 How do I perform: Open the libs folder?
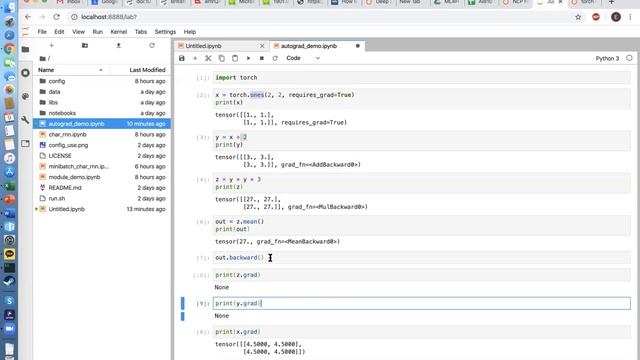coord(102,102)
